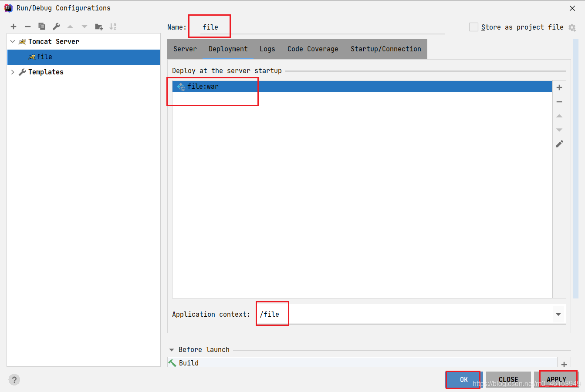
Task: Remove the selected configuration with the toolbar minus
Action: click(x=28, y=27)
